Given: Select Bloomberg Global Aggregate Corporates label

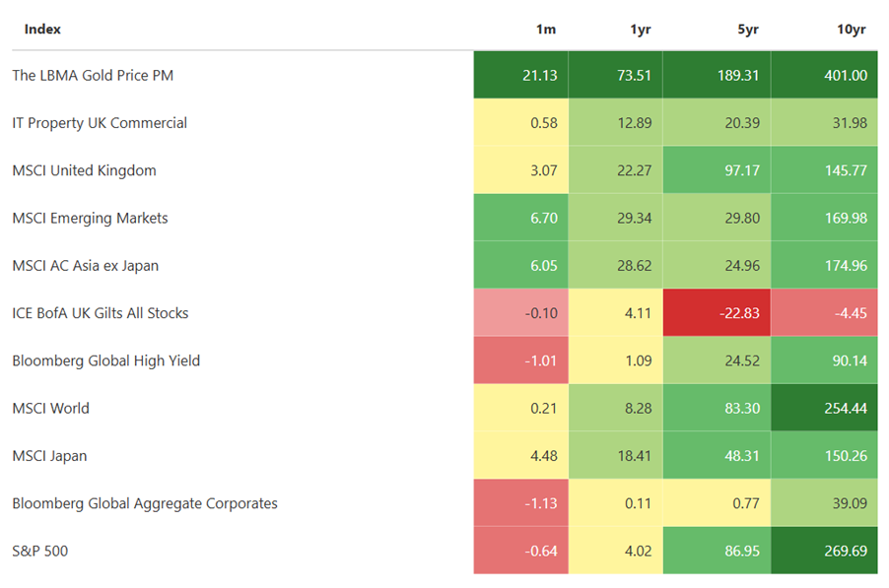Looking at the screenshot, I should pos(145,503).
